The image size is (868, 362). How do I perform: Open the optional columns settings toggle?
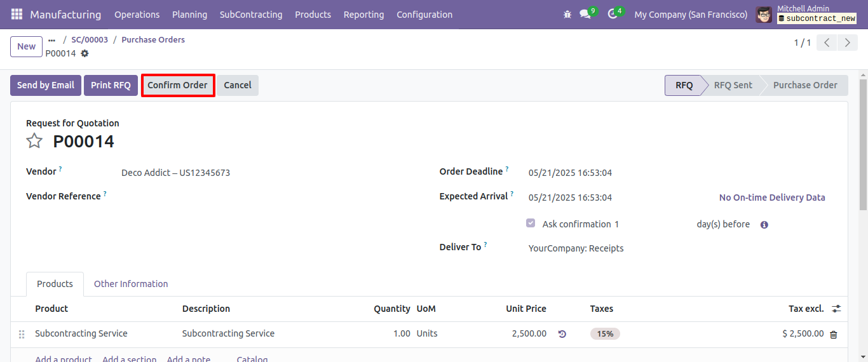pos(836,309)
